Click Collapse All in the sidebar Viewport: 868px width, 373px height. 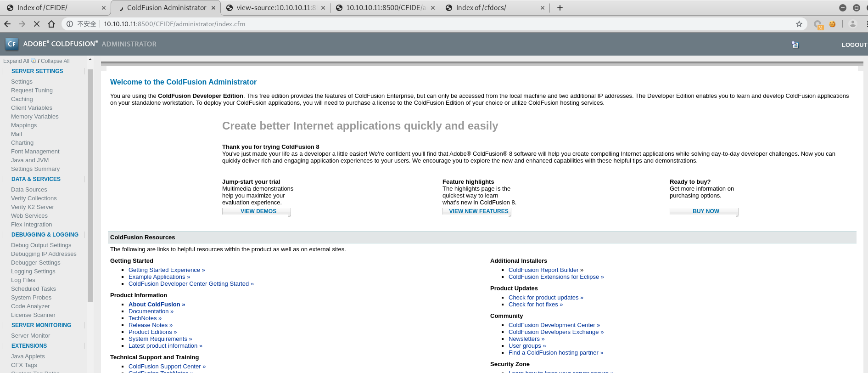coord(55,61)
